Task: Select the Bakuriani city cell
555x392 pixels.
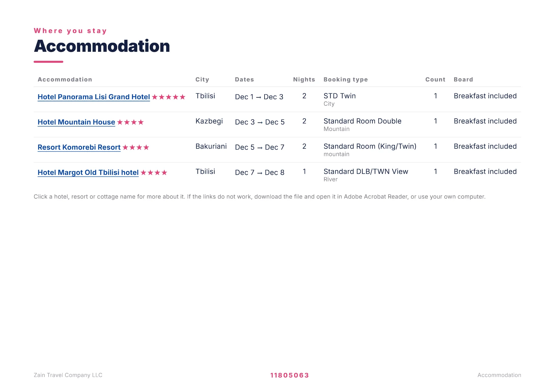Action: click(211, 146)
